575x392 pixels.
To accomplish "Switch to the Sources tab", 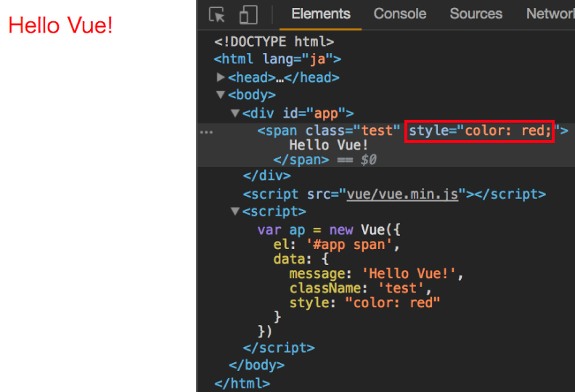I will point(476,14).
